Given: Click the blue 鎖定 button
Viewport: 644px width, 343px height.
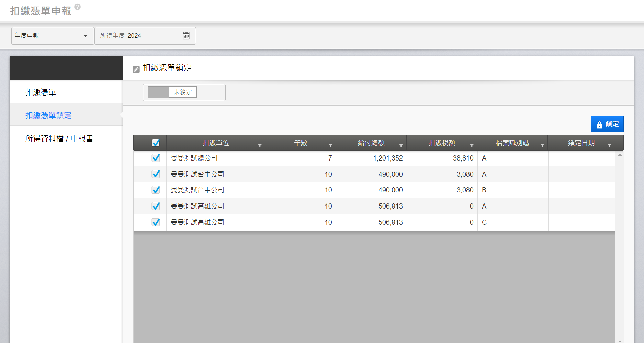Looking at the screenshot, I should tap(607, 124).
